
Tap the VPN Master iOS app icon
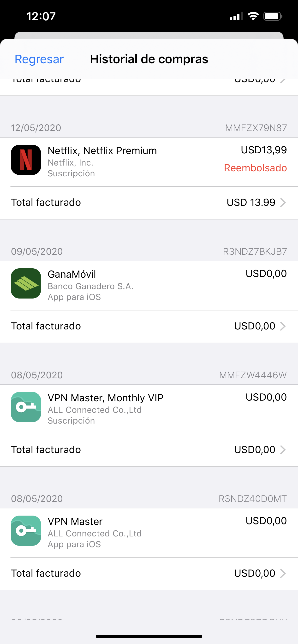(26, 530)
